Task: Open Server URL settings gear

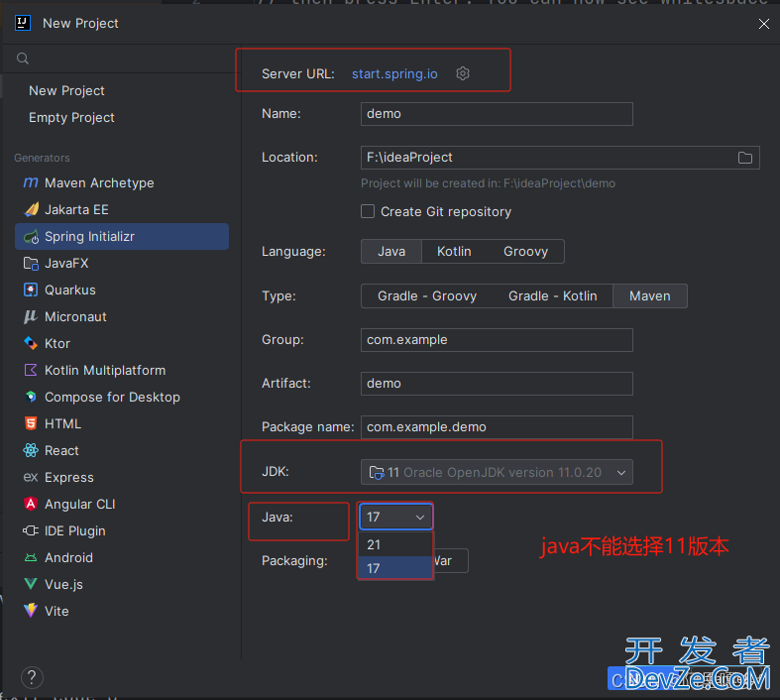Action: click(463, 73)
